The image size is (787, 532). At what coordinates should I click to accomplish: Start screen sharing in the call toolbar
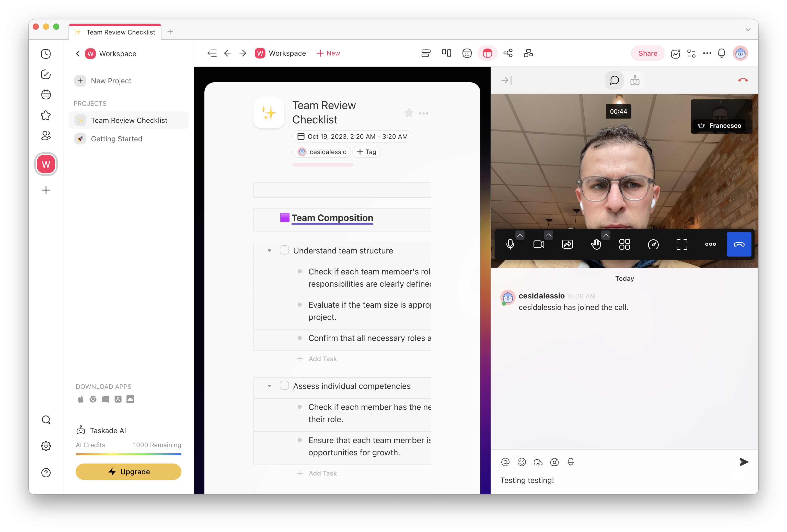click(568, 244)
